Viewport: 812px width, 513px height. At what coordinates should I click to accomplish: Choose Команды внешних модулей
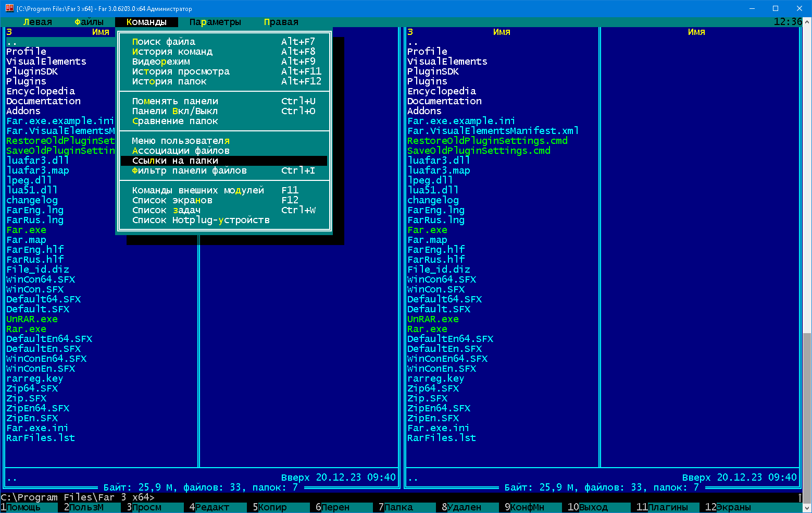click(x=224, y=190)
